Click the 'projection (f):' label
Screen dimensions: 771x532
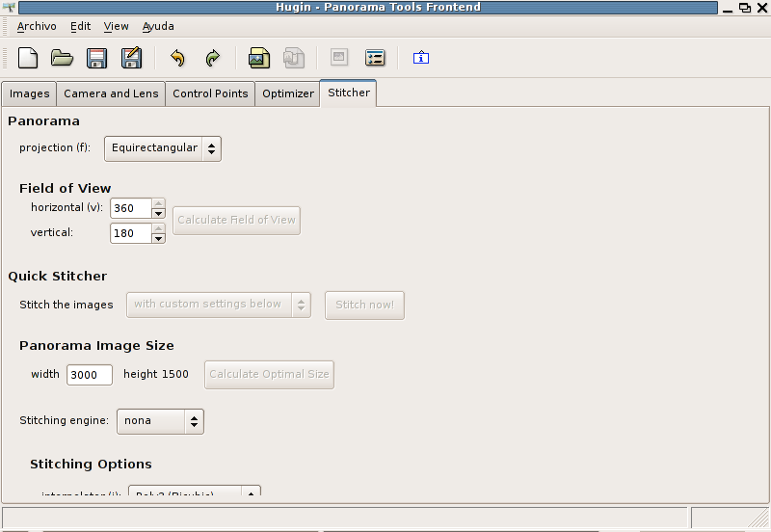pos(55,148)
